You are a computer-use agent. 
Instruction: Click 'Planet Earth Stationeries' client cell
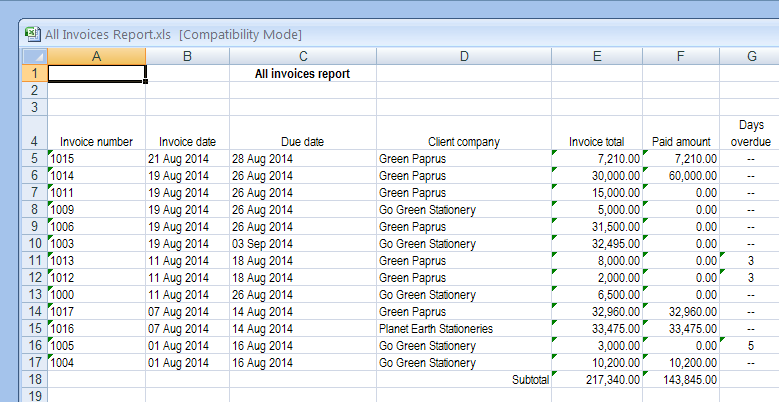tap(464, 328)
